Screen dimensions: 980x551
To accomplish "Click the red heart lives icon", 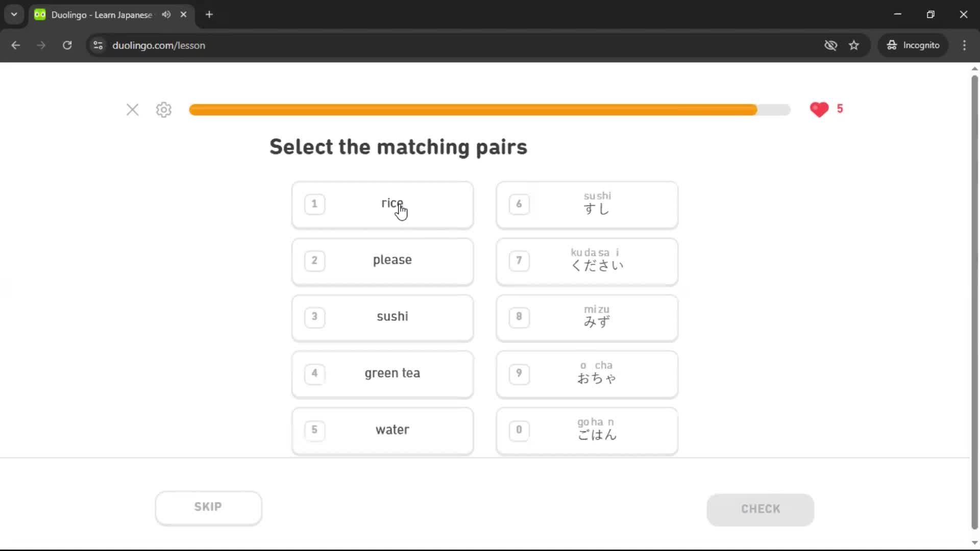I will pos(819,109).
